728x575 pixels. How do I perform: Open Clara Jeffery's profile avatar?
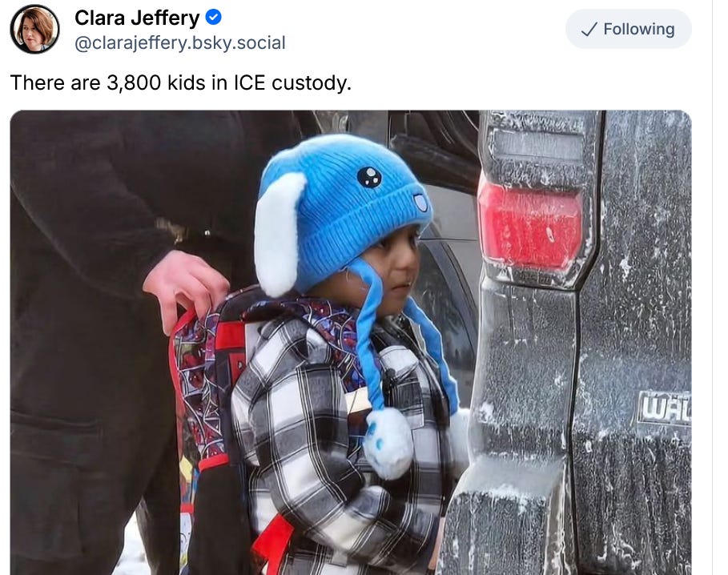point(34,29)
